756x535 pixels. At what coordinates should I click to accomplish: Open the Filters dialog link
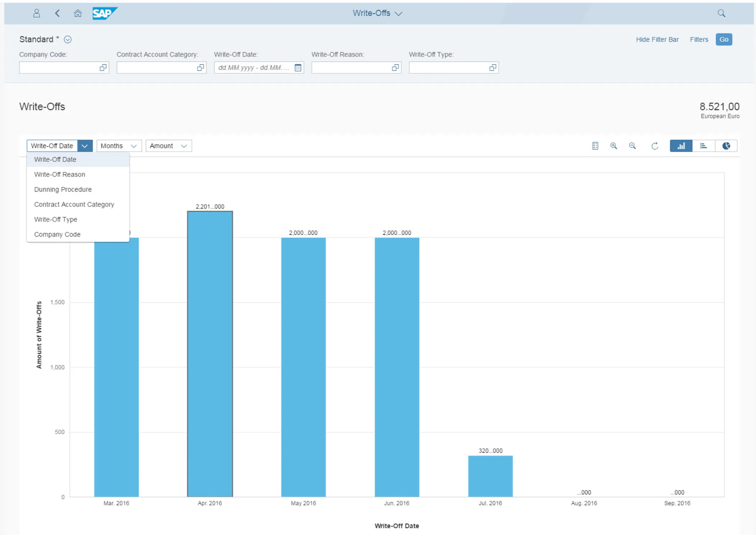click(x=699, y=40)
